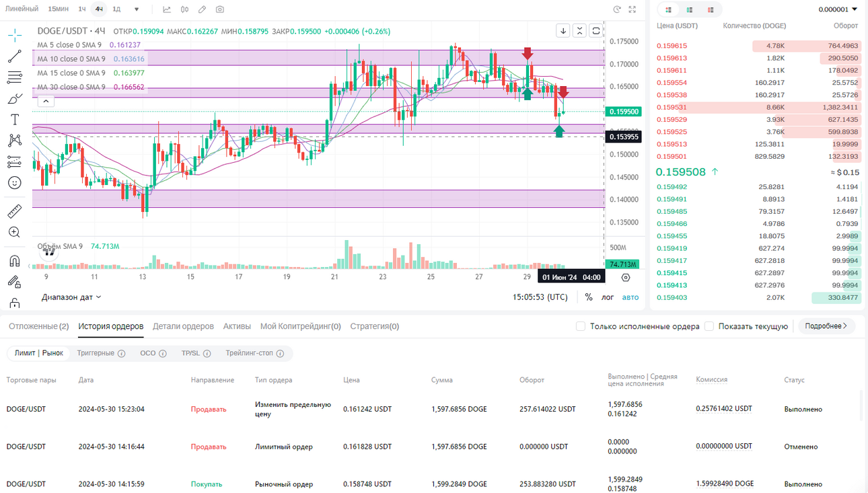Screen dimensions: 868x493
Task: Open Мой Копитрейдинг(0) tab
Action: (301, 326)
